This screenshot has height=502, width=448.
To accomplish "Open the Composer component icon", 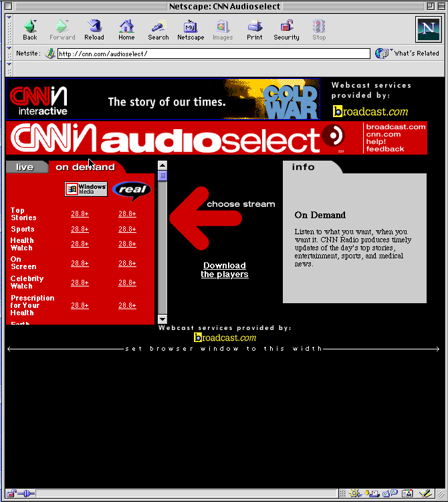I will (425, 493).
